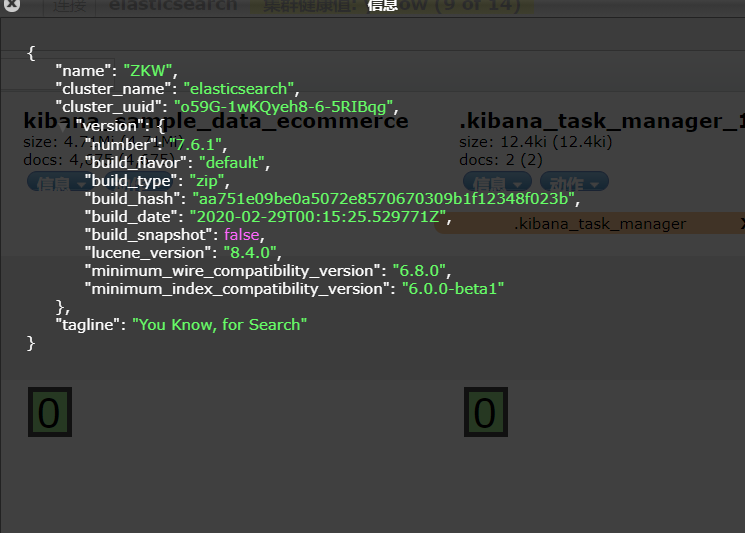Click the "cluster_name" key label
The height and width of the screenshot is (533, 745).
click(x=113, y=89)
